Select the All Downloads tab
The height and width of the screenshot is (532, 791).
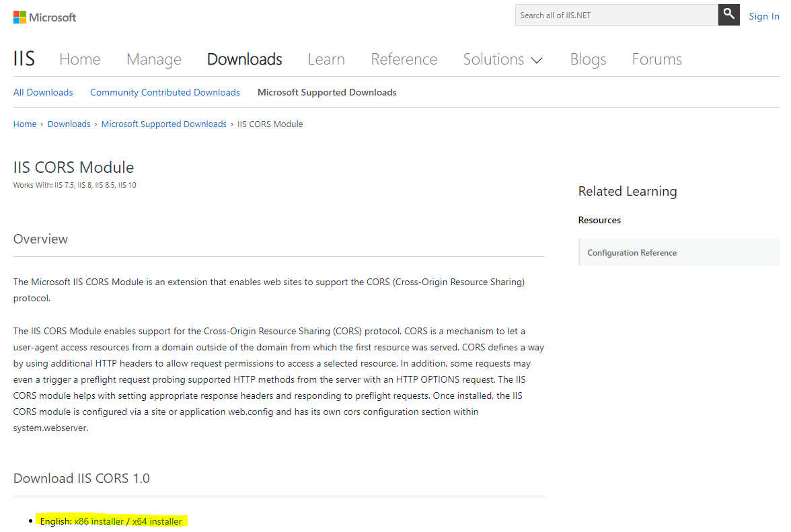[43, 92]
